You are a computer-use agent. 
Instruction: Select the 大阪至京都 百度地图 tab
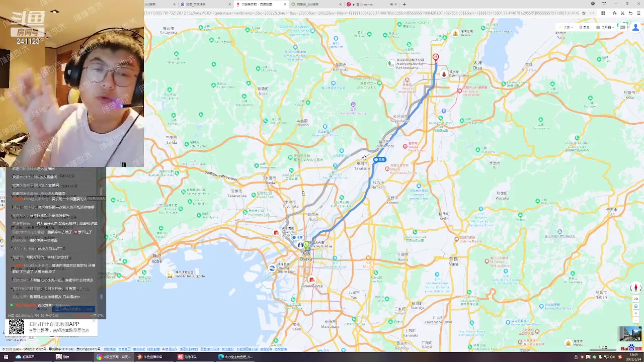pyautogui.click(x=261, y=4)
